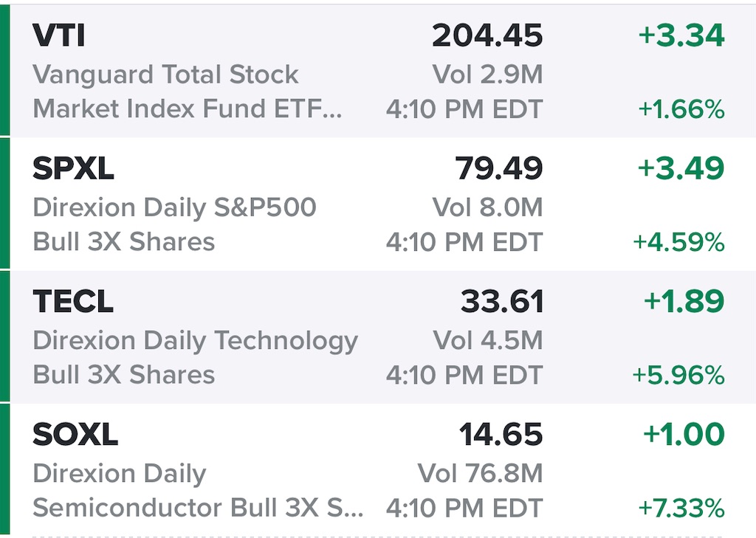The image size is (756, 538).
Task: Click Direxion Daily Technology fund name
Action: (x=195, y=340)
